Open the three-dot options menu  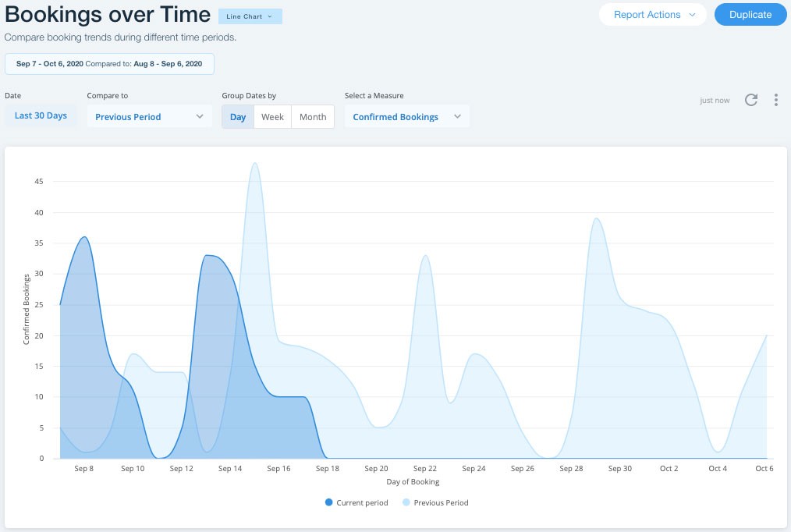pos(776,100)
